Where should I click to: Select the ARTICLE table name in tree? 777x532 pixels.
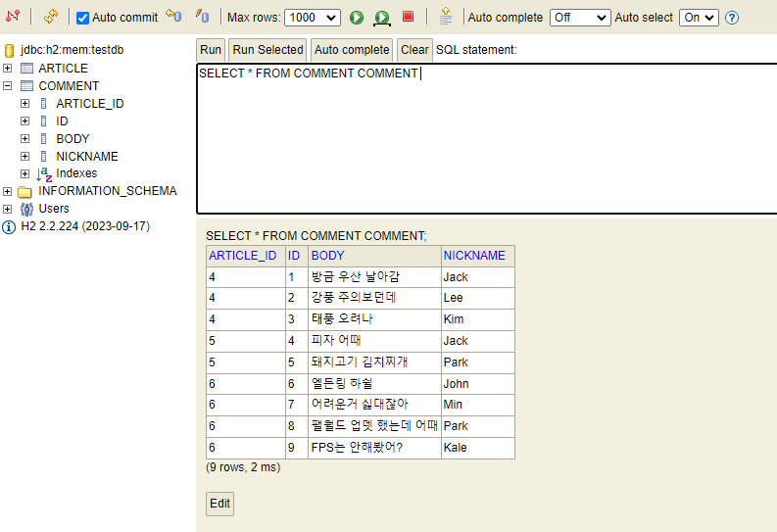pyautogui.click(x=63, y=69)
